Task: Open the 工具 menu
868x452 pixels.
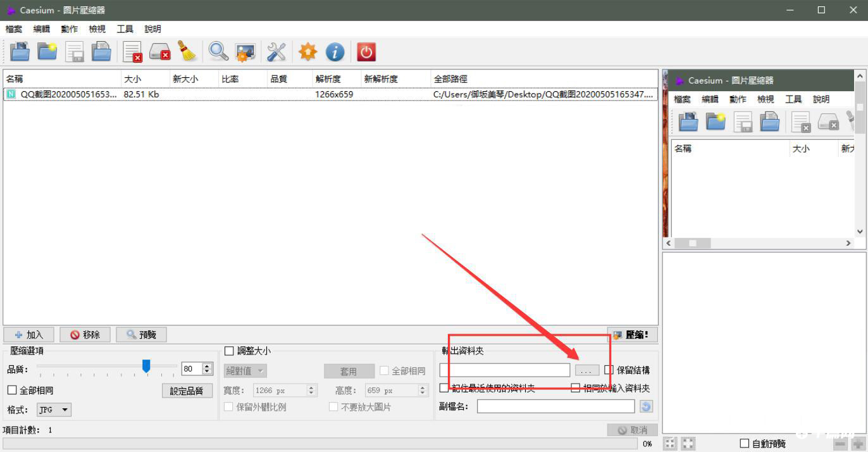Action: 124,28
